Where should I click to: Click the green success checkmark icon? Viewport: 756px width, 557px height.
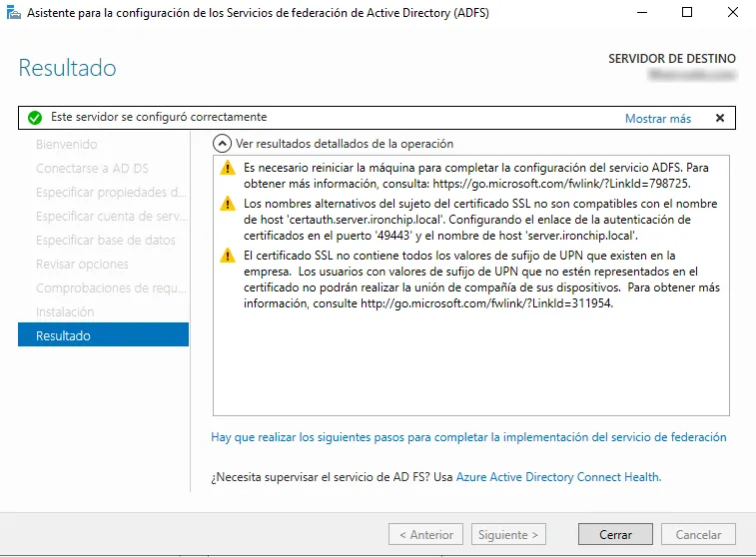click(35, 118)
